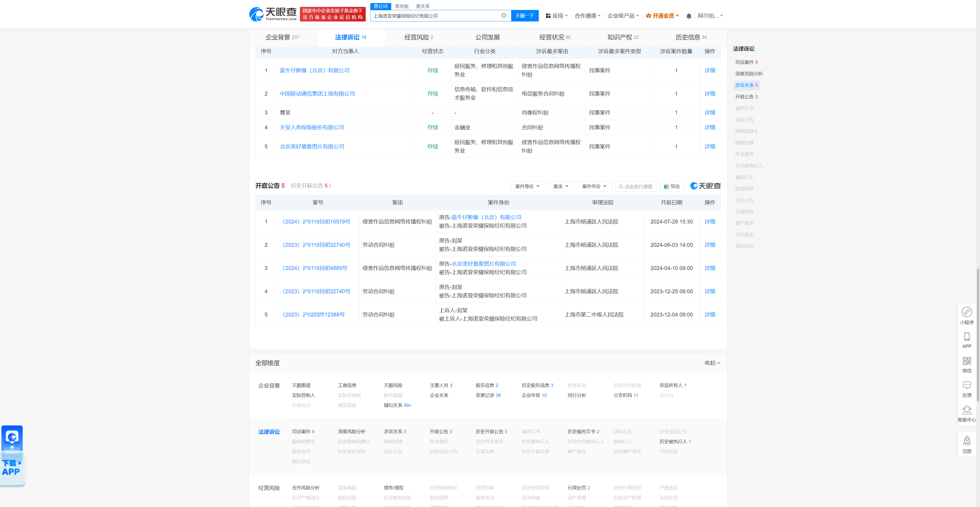Open 主要人员 3 dimension link
980x507 pixels.
click(x=441, y=385)
